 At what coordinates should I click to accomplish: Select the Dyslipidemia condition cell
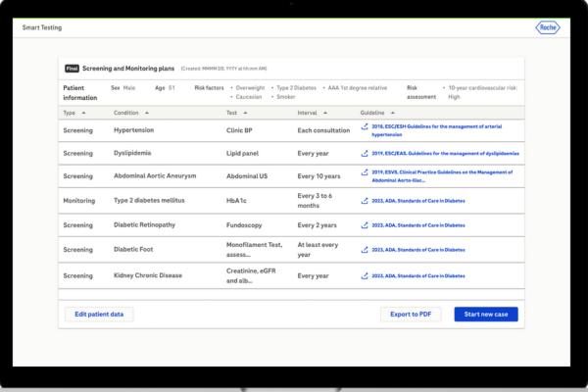coord(132,153)
